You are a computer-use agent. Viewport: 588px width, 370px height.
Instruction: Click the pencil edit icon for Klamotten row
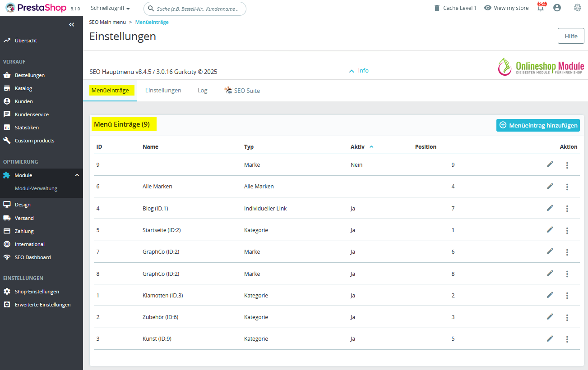click(550, 295)
